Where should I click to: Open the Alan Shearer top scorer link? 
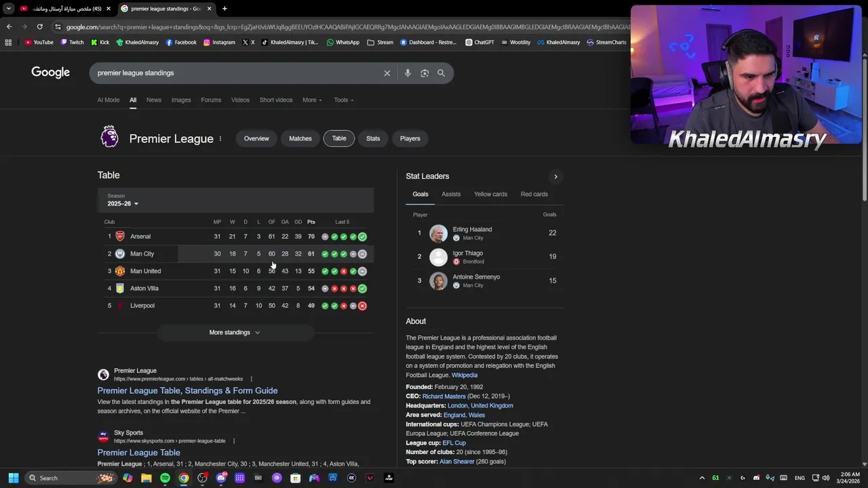pyautogui.click(x=457, y=462)
